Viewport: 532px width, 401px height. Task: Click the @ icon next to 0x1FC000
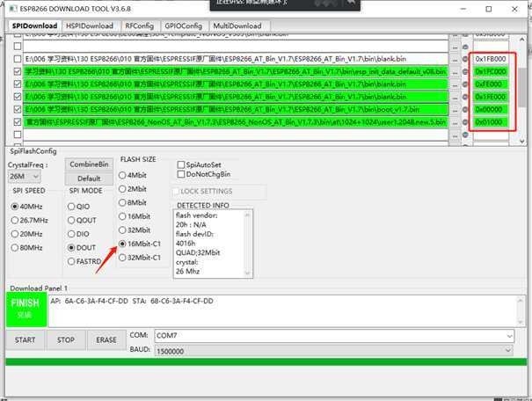pos(465,71)
